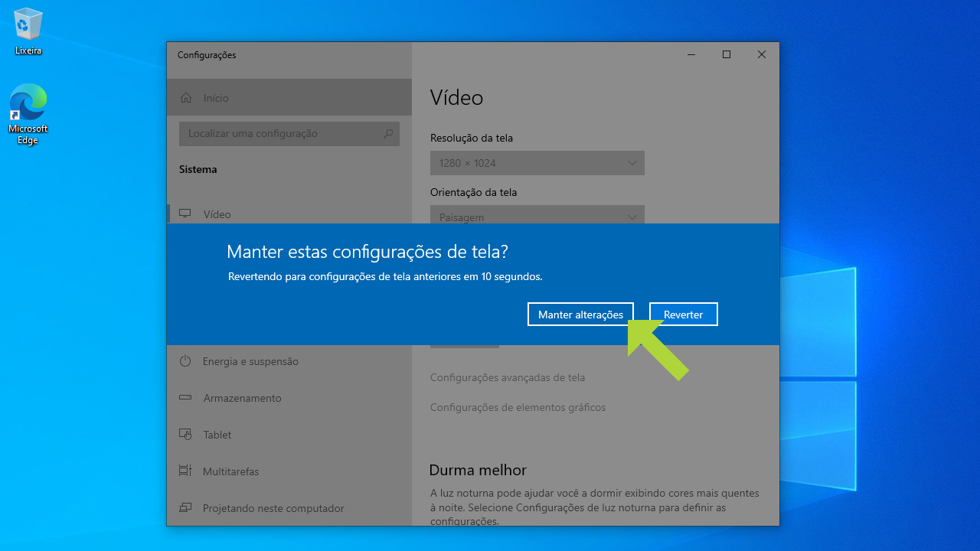Close the Configurações window
Image resolution: width=980 pixels, height=551 pixels.
pos(762,54)
